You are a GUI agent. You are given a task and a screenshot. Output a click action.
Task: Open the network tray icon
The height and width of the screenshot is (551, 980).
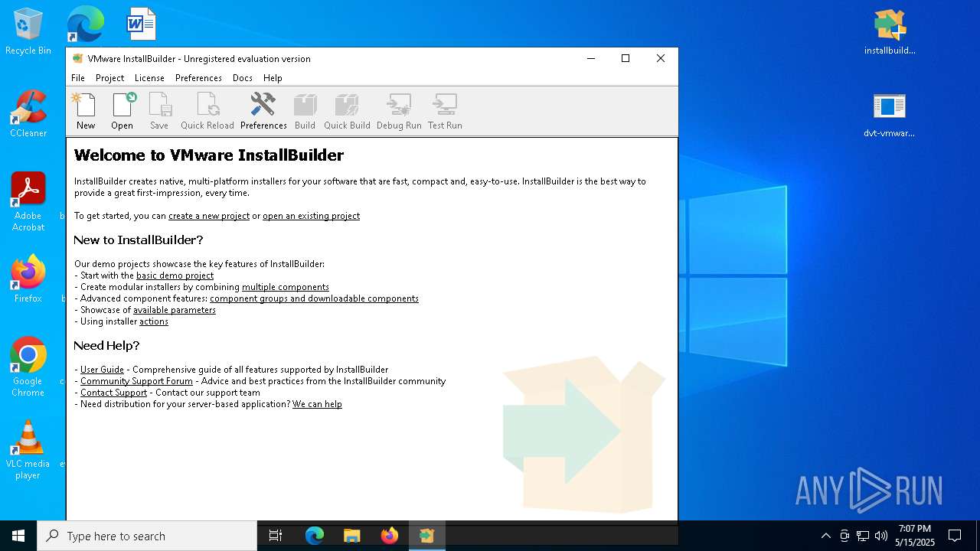click(863, 536)
